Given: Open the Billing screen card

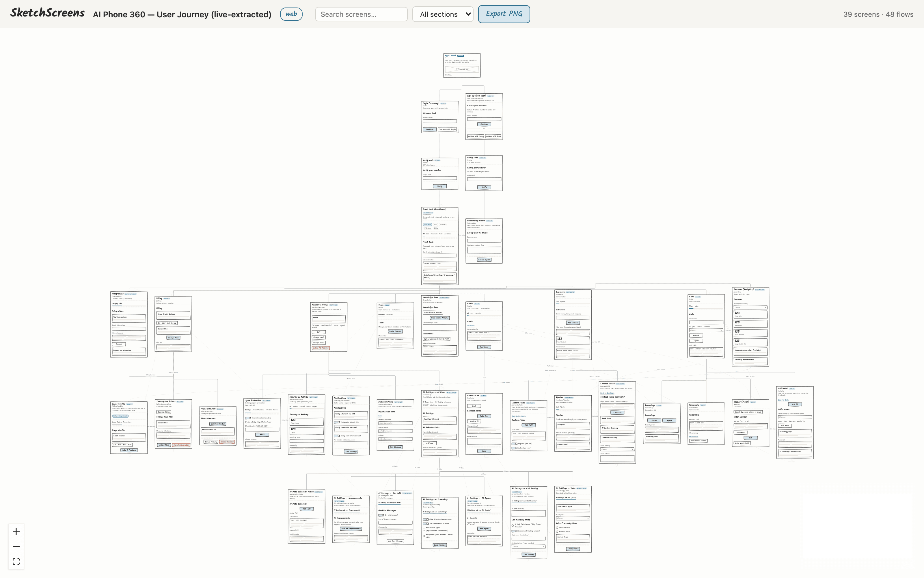Looking at the screenshot, I should tap(173, 324).
